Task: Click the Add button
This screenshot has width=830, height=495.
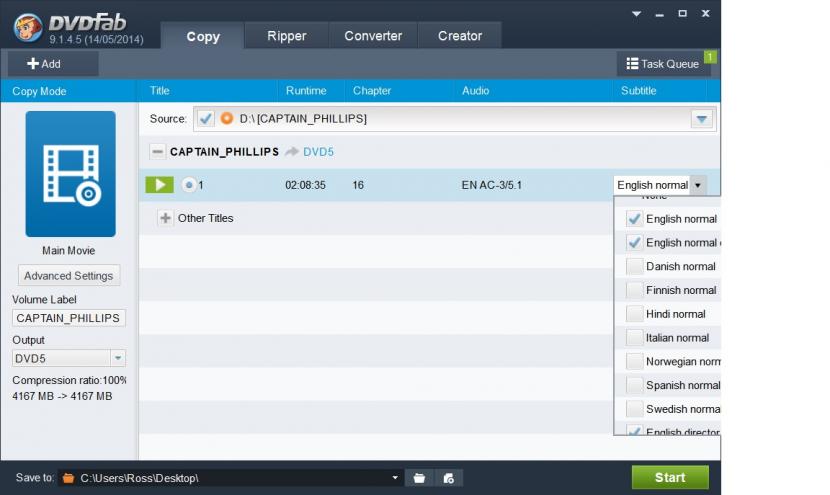Action: [53, 64]
